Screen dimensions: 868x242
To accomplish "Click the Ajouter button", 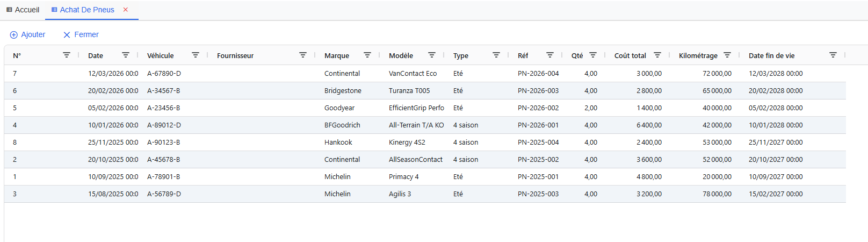I will click(27, 34).
